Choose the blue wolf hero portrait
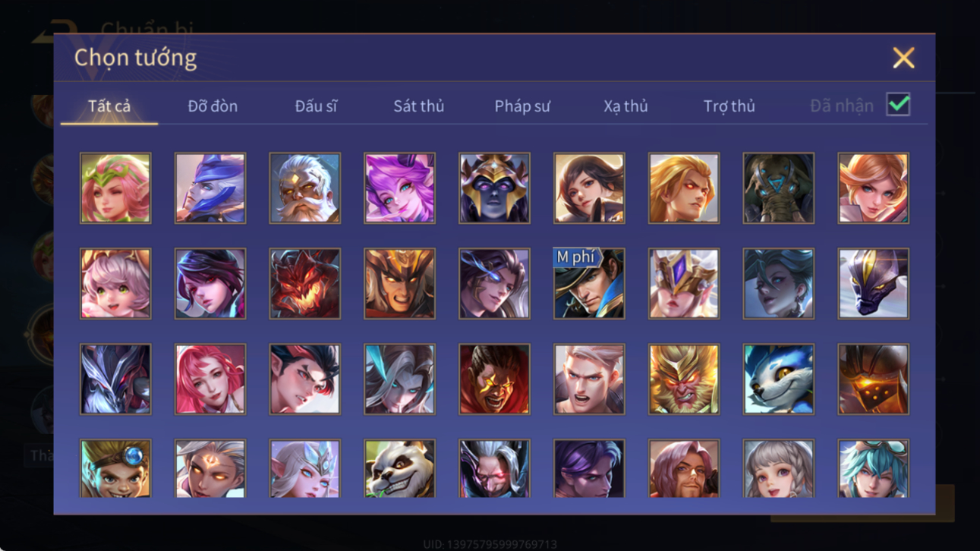980x551 pixels. point(778,379)
